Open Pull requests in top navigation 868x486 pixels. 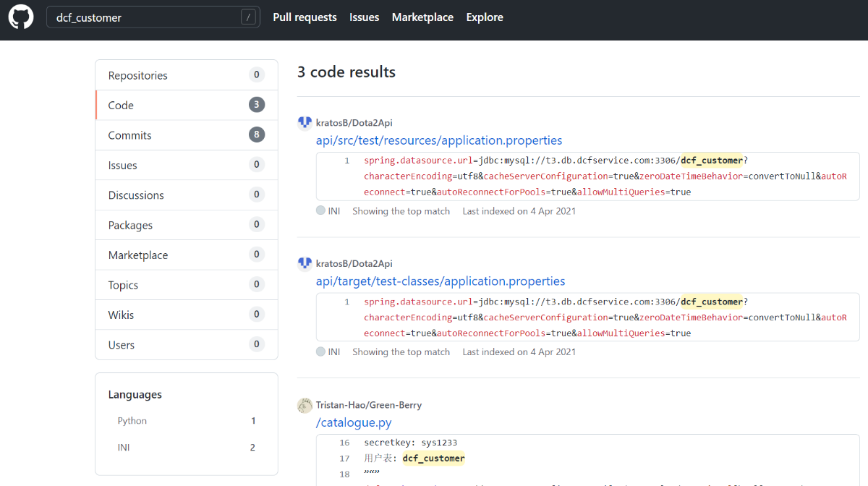point(305,17)
